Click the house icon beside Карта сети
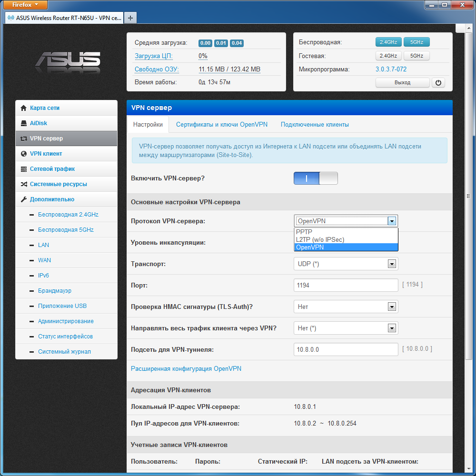The height and width of the screenshot is (476, 476). pos(23,108)
